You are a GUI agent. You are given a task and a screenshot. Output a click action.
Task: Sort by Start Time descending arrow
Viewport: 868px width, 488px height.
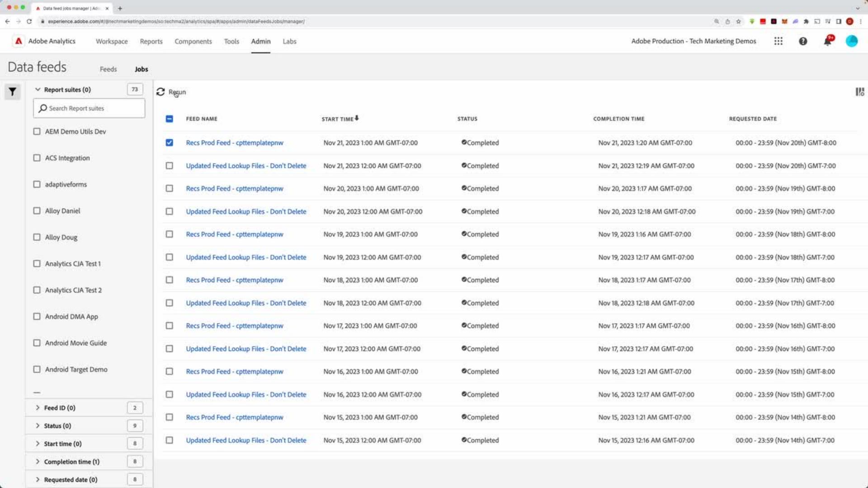[357, 118]
